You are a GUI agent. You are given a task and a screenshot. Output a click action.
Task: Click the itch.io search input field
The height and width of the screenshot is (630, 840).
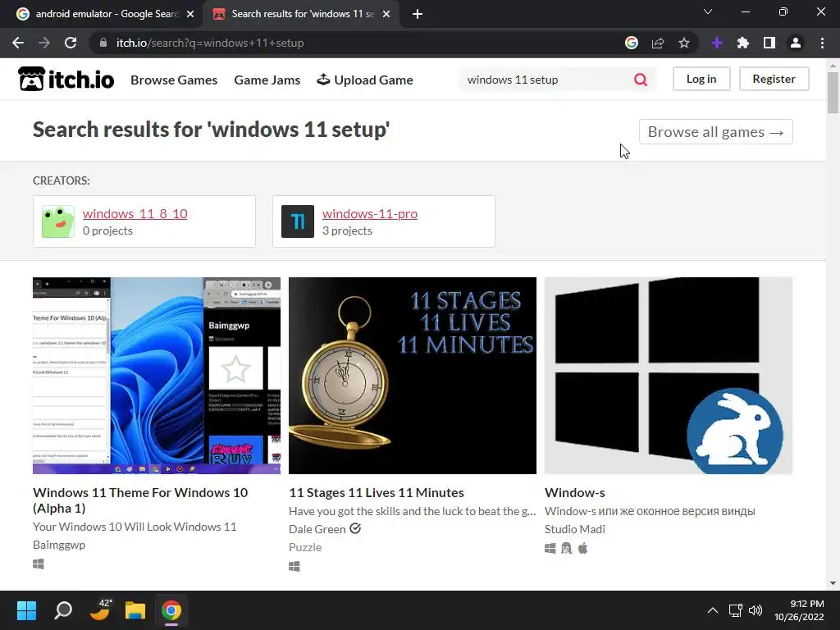[546, 80]
